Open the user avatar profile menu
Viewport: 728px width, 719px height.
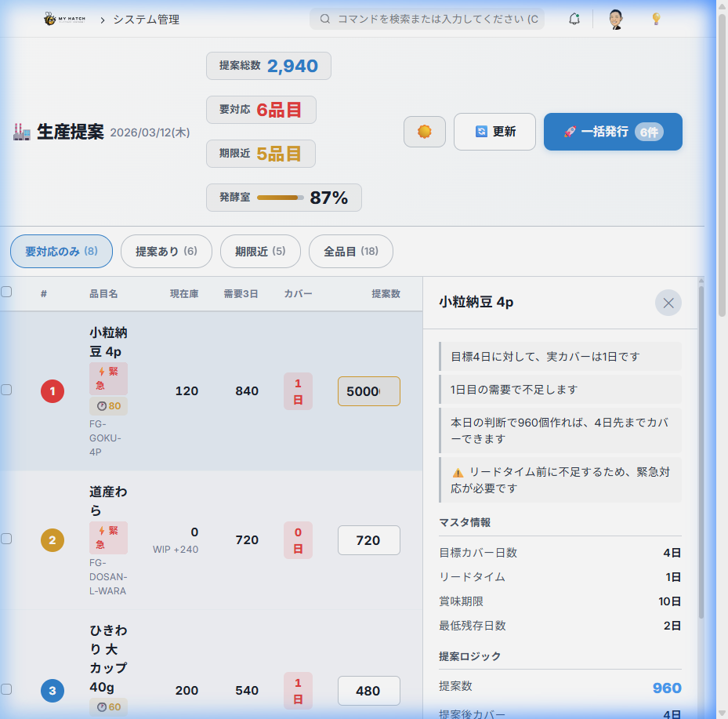coord(616,19)
